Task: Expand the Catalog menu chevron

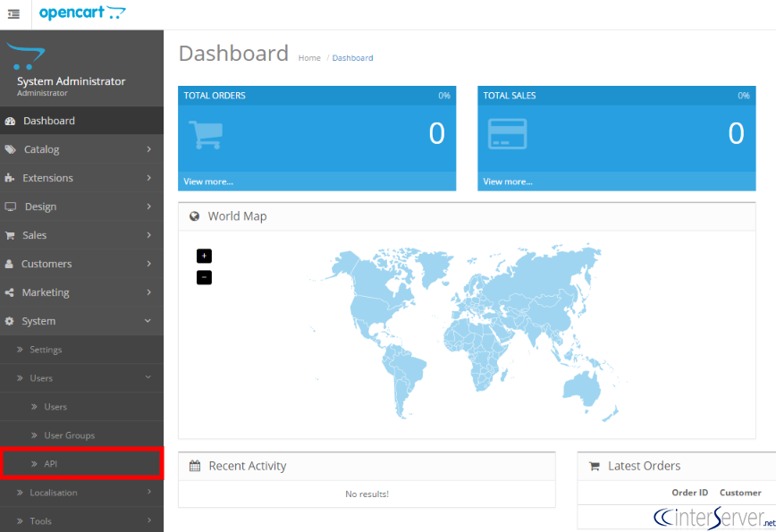Action: 149,149
